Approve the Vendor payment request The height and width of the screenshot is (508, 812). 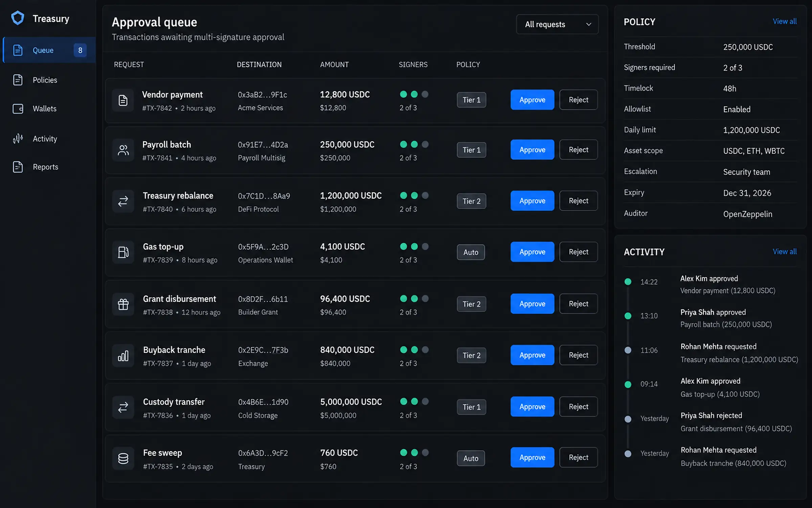click(x=532, y=100)
